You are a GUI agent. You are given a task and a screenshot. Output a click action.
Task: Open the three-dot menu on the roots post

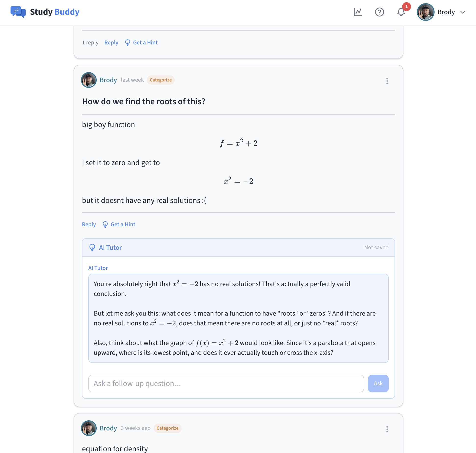tap(387, 81)
